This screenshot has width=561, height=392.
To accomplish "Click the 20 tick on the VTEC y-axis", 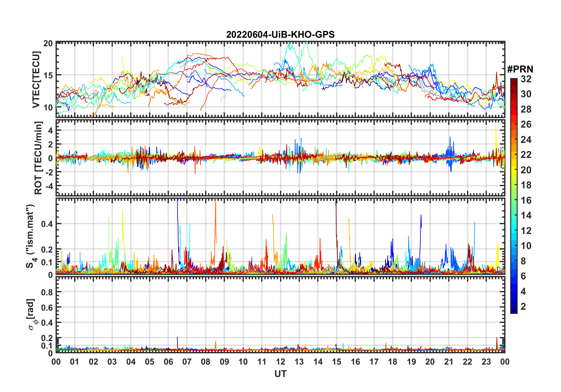I will pos(48,44).
